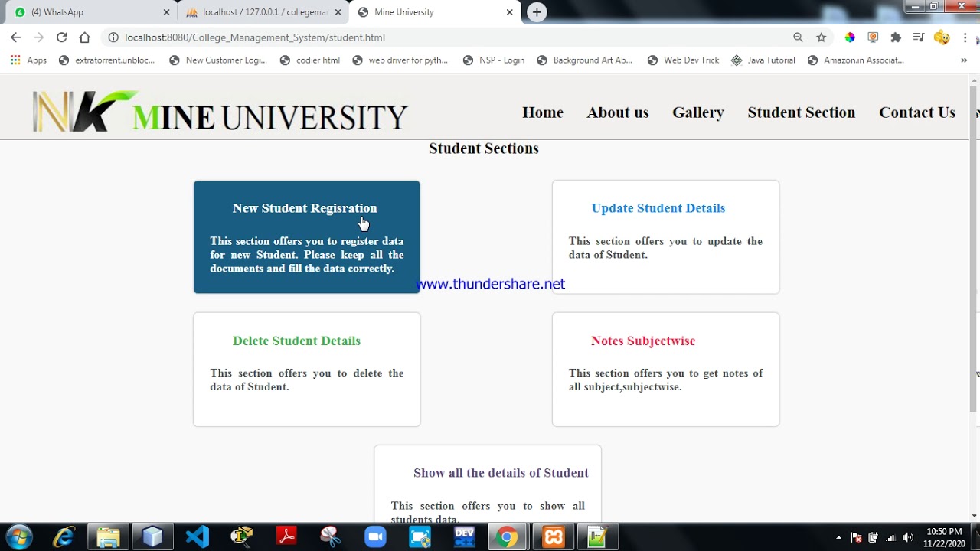Viewport: 980px width, 551px height.
Task: Switch to Chrome on taskbar
Action: pos(505,536)
